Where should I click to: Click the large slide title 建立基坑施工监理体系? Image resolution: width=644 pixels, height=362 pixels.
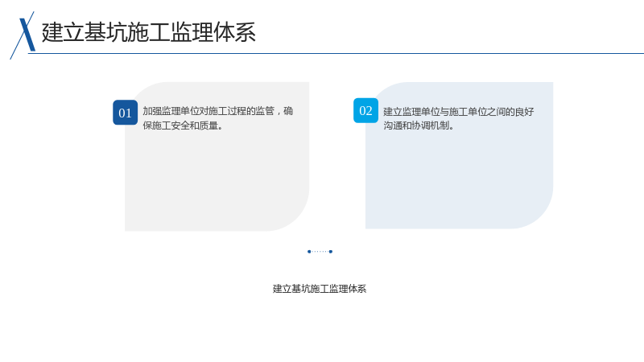pos(149,32)
